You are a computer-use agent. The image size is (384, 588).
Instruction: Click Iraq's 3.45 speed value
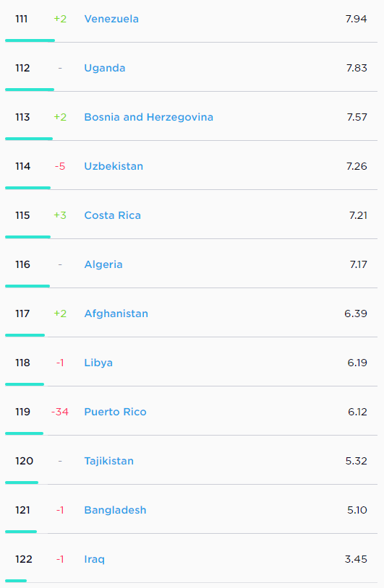coord(356,559)
